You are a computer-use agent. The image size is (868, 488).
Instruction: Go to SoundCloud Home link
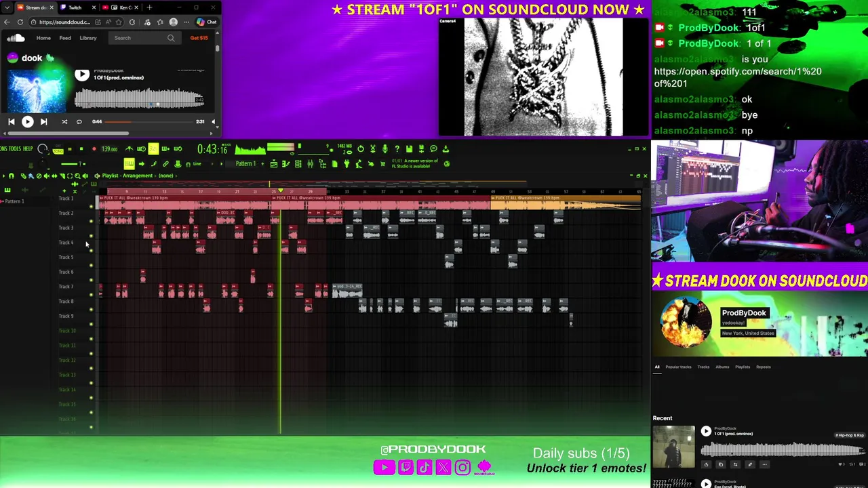point(43,38)
